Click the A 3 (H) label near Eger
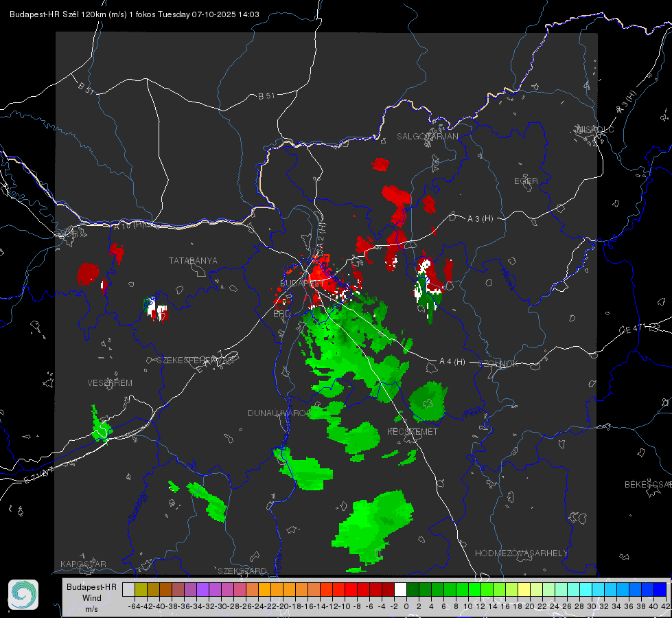Screen dimensions: 672x618 tap(480, 219)
